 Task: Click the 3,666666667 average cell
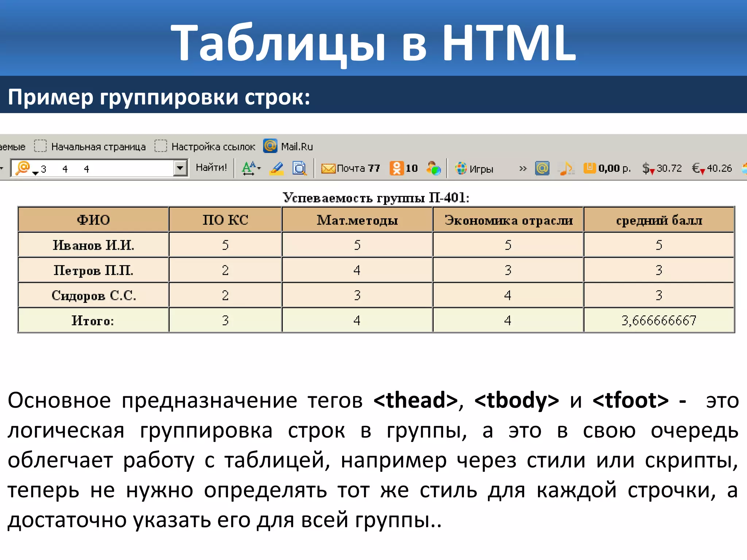[x=659, y=320]
